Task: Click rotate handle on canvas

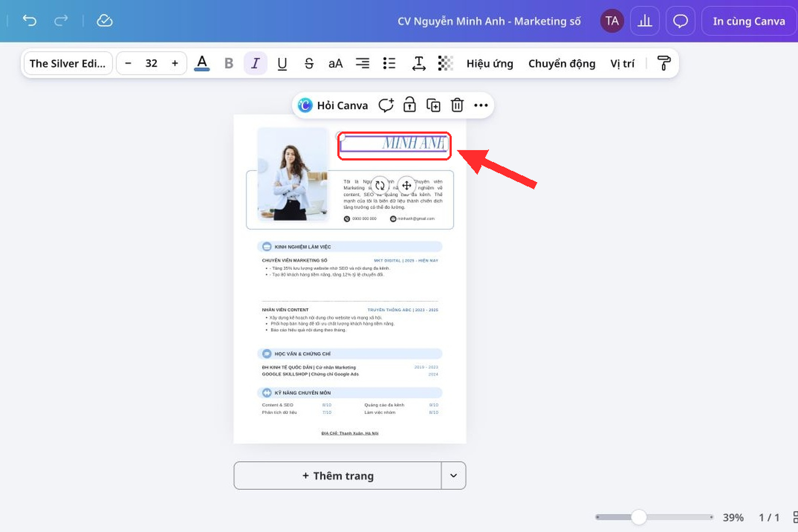Action: tap(380, 185)
